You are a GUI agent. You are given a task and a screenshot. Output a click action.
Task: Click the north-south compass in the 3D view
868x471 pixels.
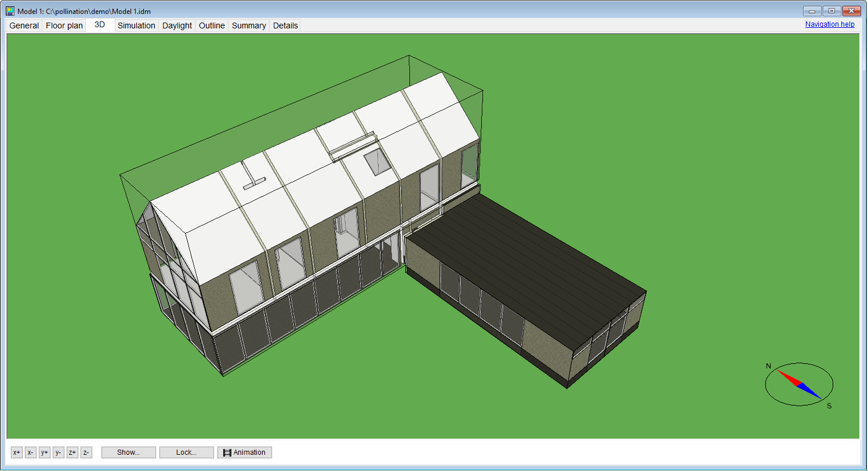(799, 384)
